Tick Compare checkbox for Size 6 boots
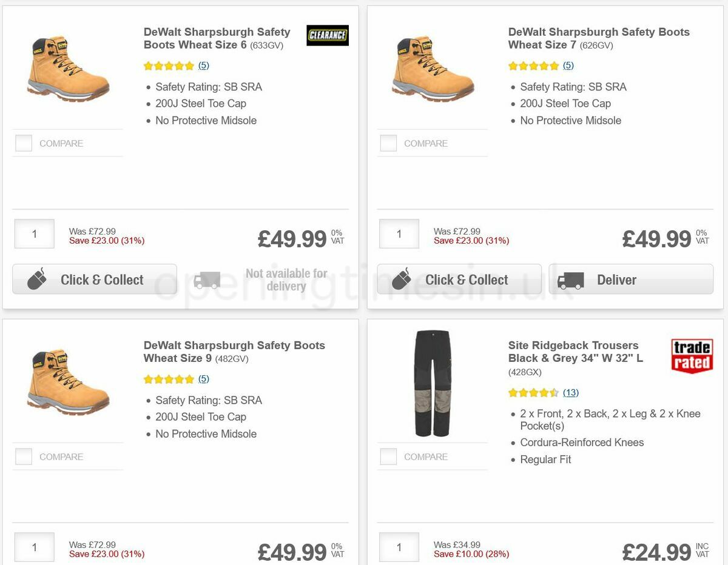The image size is (728, 565). pyautogui.click(x=24, y=143)
